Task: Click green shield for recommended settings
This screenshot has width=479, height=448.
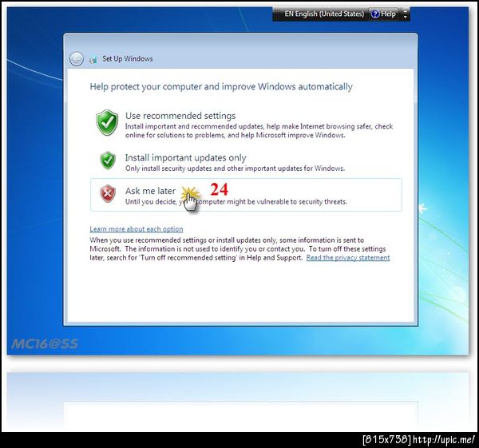Action: [x=107, y=122]
